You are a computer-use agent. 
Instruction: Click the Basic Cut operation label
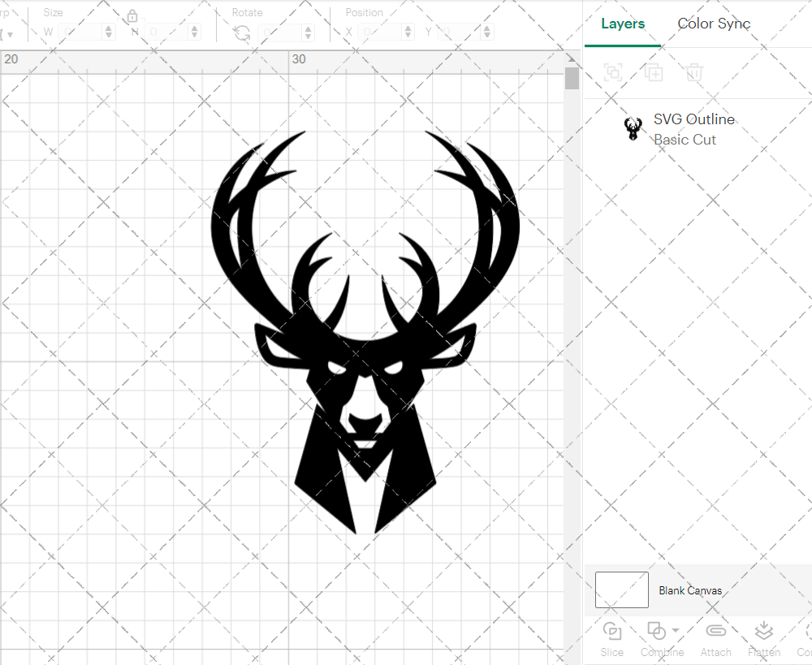[x=685, y=140]
